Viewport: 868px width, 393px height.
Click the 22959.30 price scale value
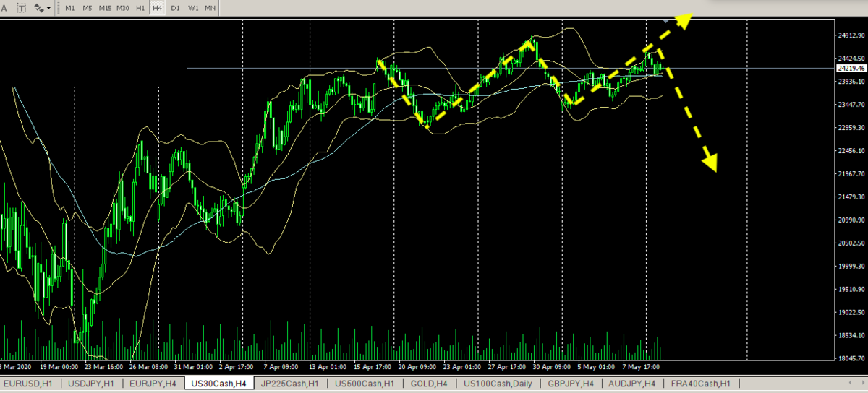point(851,128)
